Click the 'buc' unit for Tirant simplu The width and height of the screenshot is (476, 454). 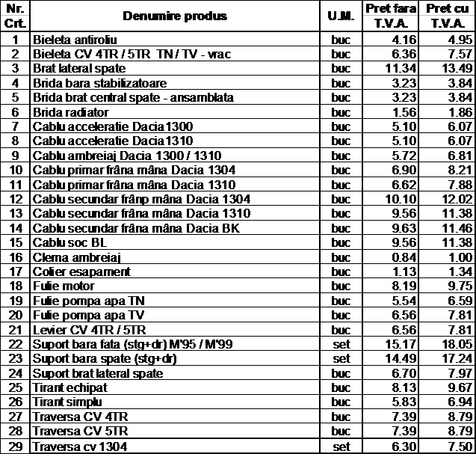coord(341,402)
